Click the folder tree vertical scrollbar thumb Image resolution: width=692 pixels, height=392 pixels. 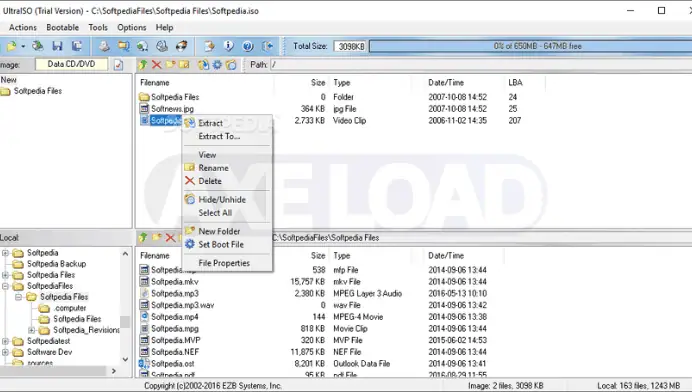coord(125,322)
